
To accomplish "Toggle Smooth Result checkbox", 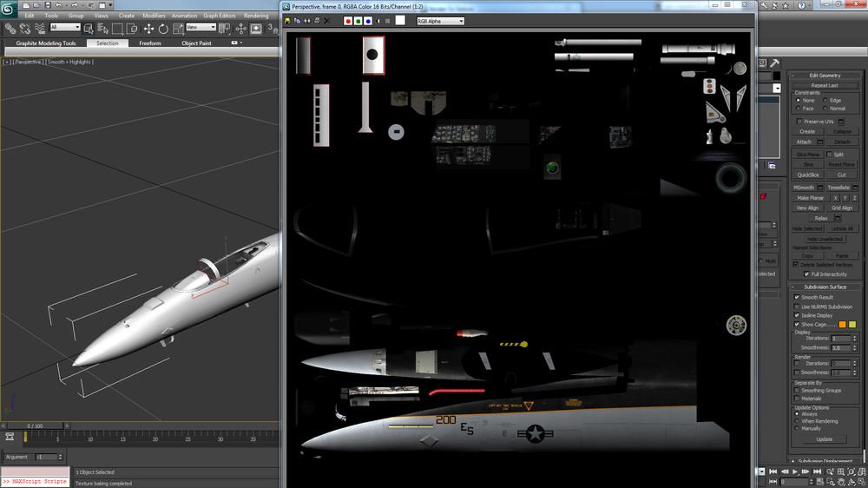I will [x=797, y=297].
